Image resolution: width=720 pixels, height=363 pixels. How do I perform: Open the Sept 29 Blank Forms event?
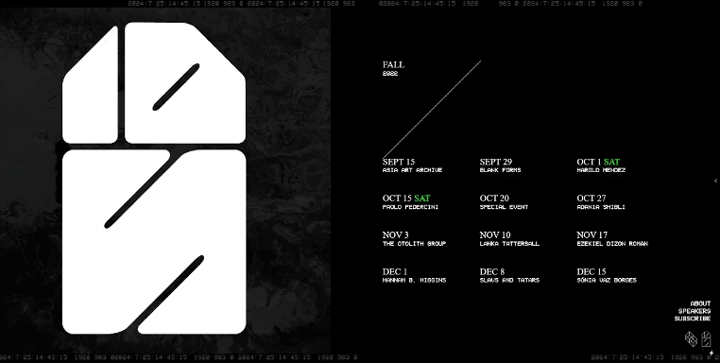[500, 165]
